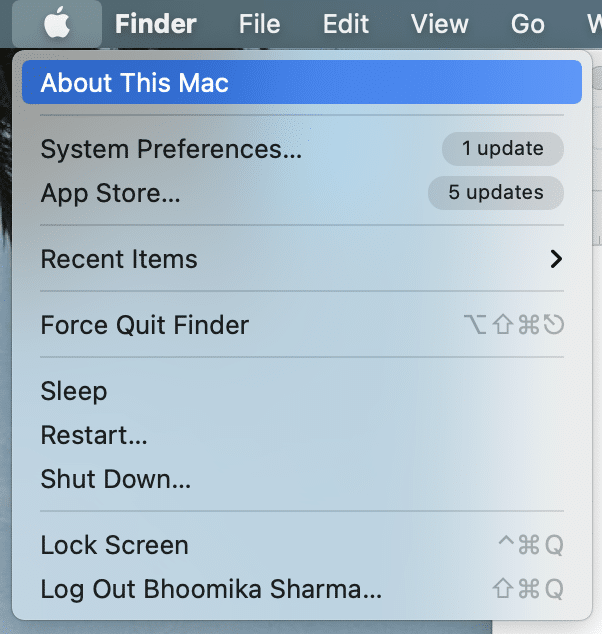
Task: Open About This Mac
Action: [134, 83]
